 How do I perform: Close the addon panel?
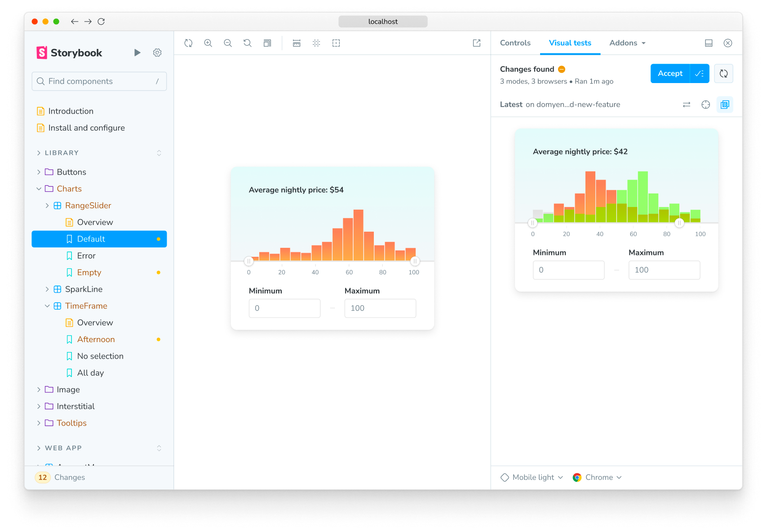point(728,43)
